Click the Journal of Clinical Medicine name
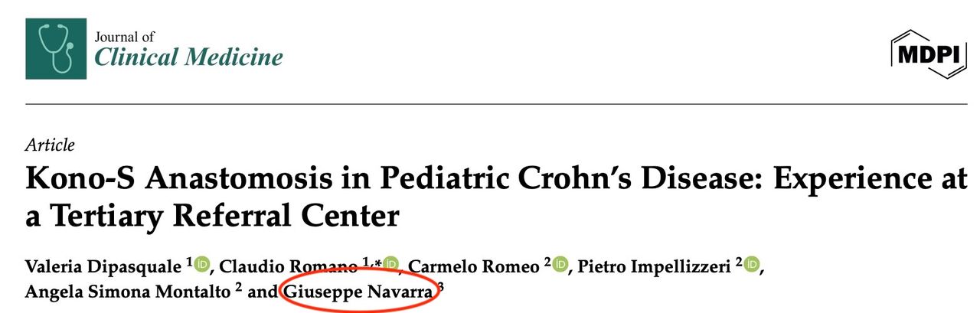The height and width of the screenshot is (313, 980). click(188, 50)
